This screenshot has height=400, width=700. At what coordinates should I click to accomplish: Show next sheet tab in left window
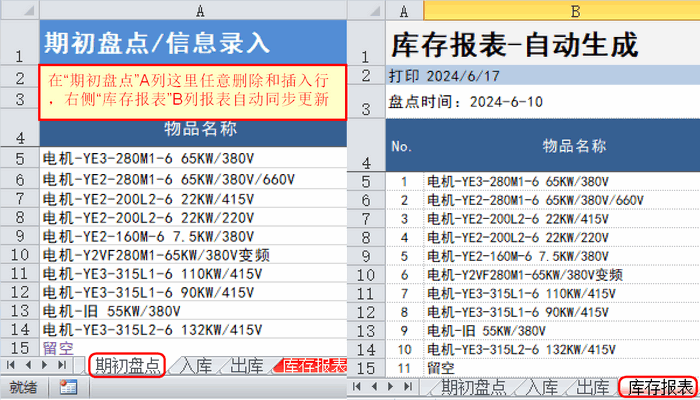tap(45, 365)
